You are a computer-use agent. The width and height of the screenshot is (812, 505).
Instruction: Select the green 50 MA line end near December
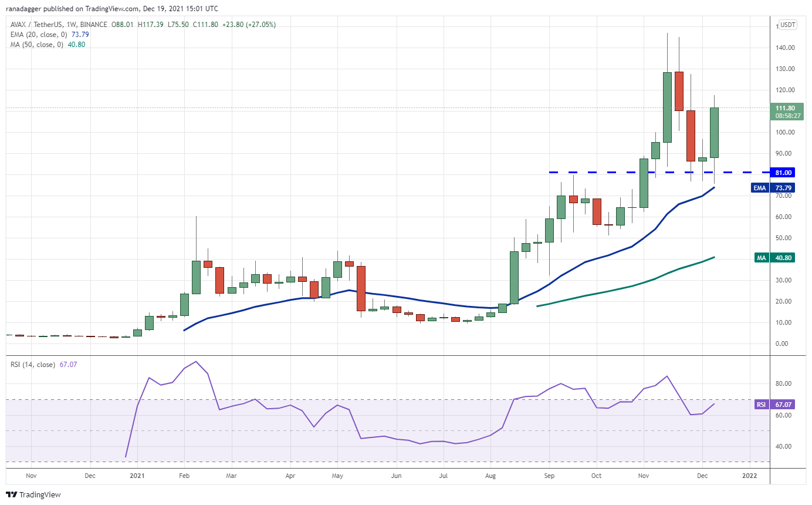click(x=713, y=258)
